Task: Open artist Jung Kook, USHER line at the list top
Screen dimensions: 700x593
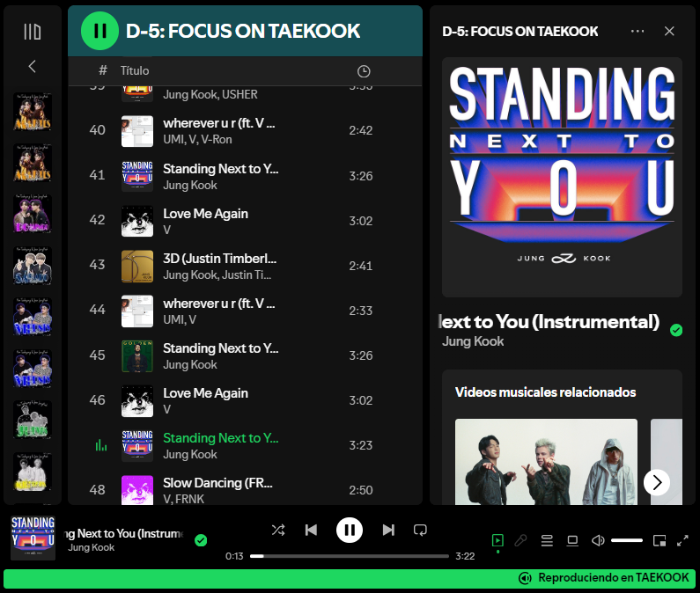Action: 210,95
